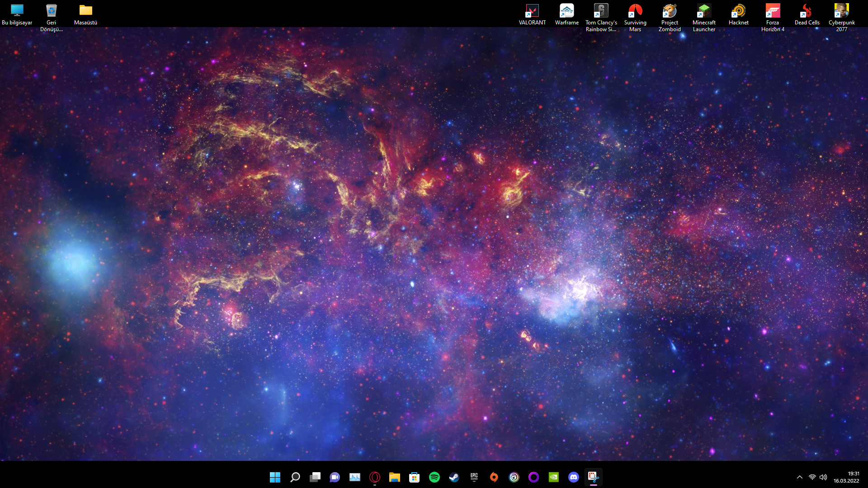Open the resource monitor graph taskbar app
868x488 pixels.
[x=354, y=477]
